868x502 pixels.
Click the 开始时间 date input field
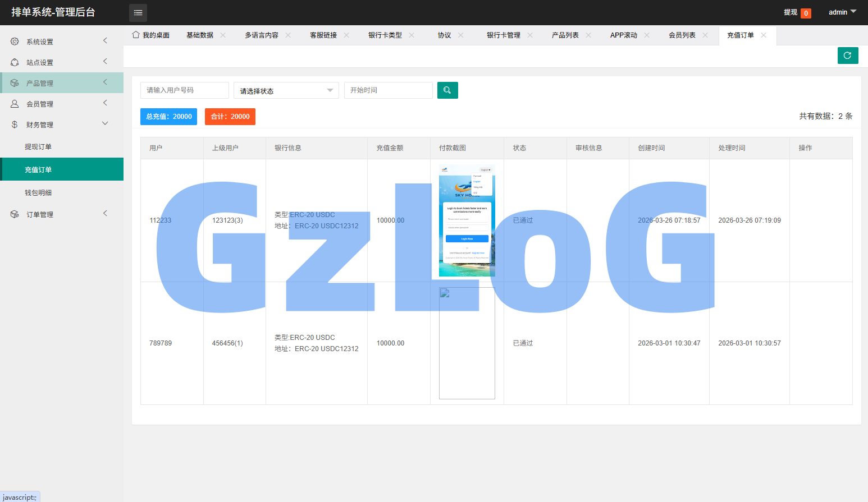[388, 90]
